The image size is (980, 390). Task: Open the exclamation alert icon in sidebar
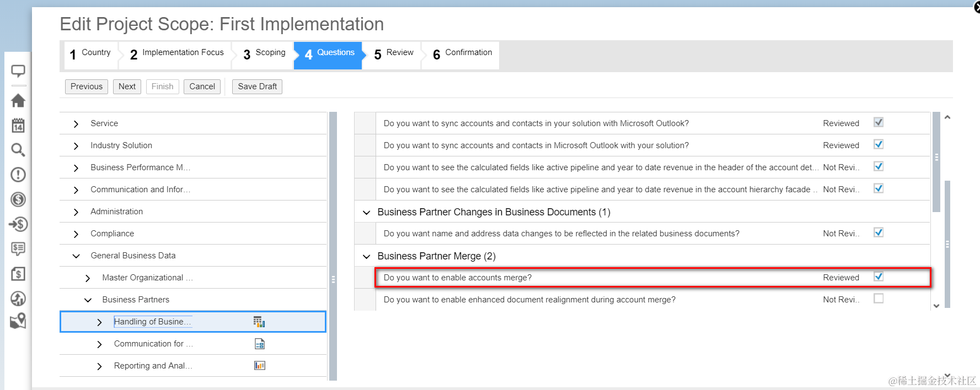(x=18, y=175)
